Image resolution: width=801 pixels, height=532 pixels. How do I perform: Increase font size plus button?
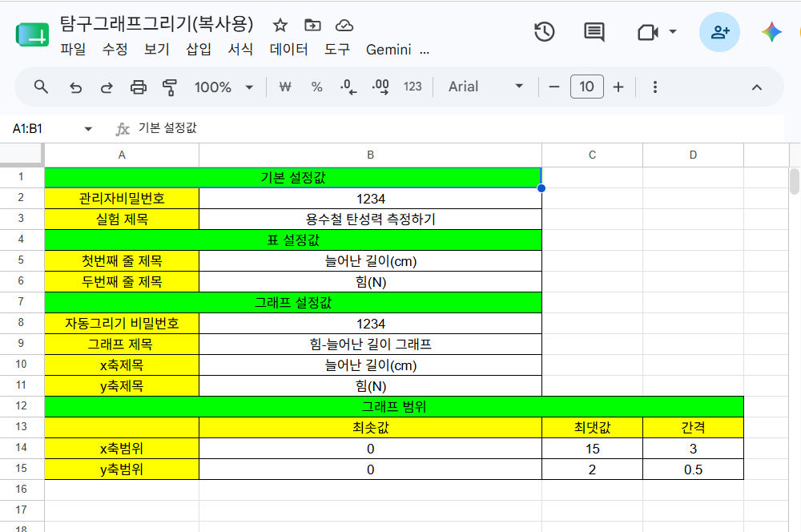click(618, 87)
